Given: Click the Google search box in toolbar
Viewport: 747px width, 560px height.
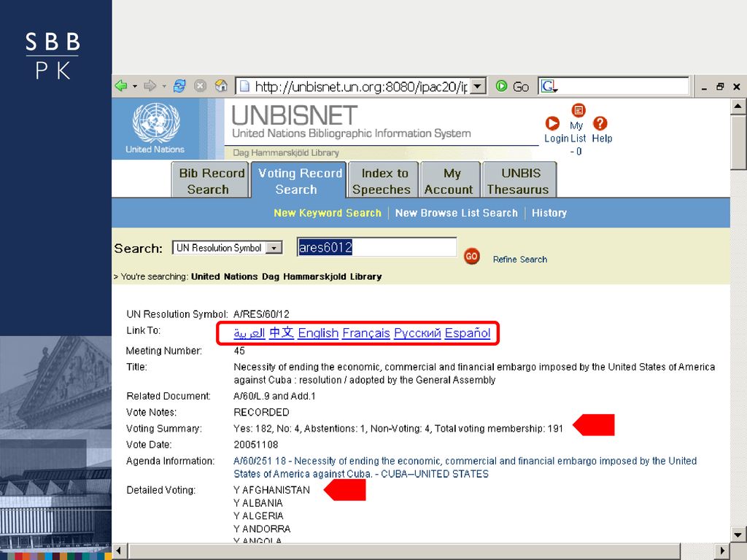Looking at the screenshot, I should pos(614,86).
